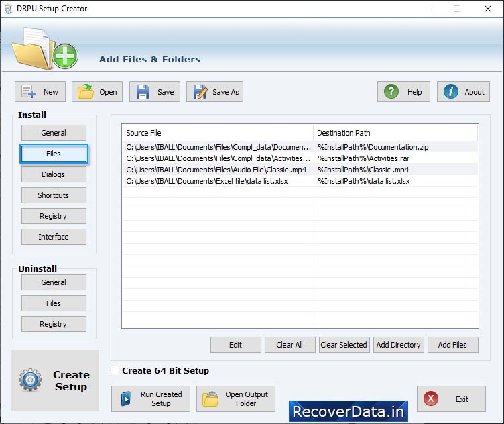This screenshot has height=424, width=504.
Task: Click destination %InstallPath%\Activities.rar cell
Action: [x=395, y=158]
